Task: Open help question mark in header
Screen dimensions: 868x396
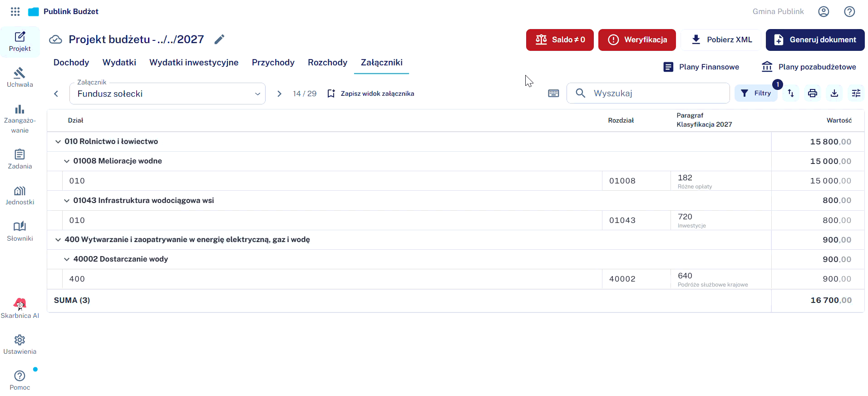Action: (x=849, y=11)
